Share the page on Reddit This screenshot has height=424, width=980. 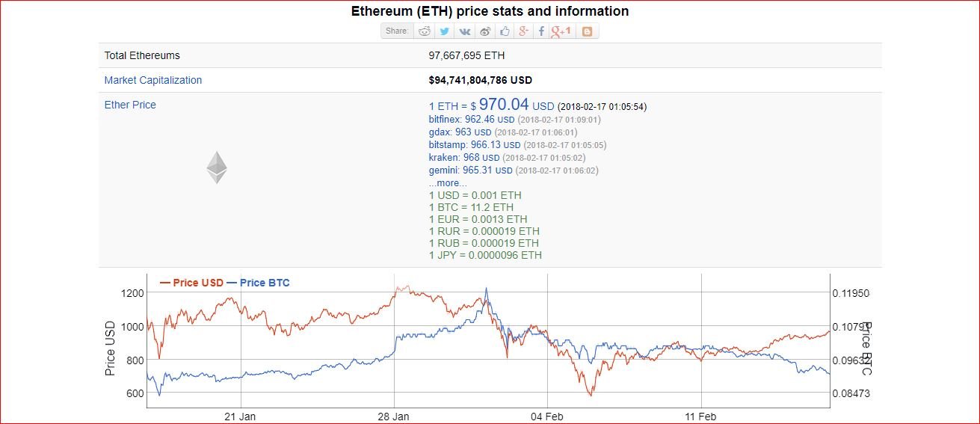pos(425,31)
